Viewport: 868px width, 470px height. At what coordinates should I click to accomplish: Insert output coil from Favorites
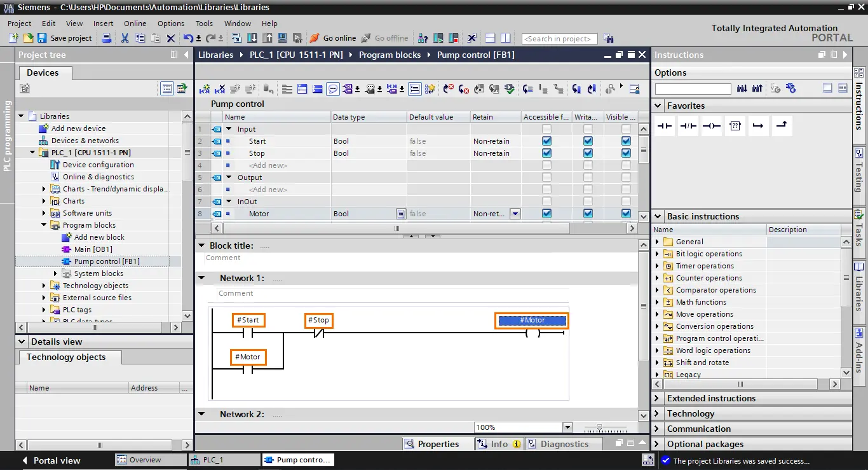point(712,126)
